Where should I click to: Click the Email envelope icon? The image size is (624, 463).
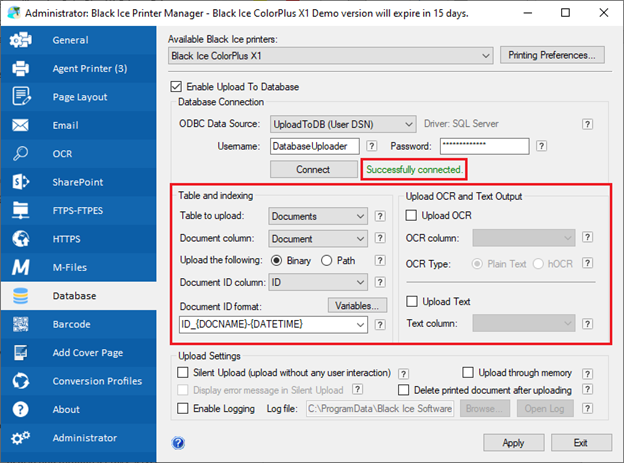coord(21,125)
